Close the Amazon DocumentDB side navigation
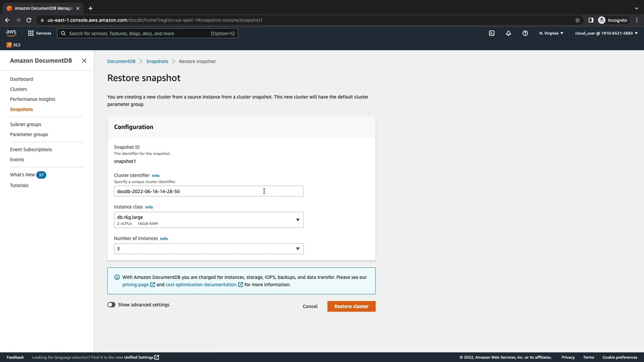This screenshot has width=644, height=362. (x=84, y=60)
